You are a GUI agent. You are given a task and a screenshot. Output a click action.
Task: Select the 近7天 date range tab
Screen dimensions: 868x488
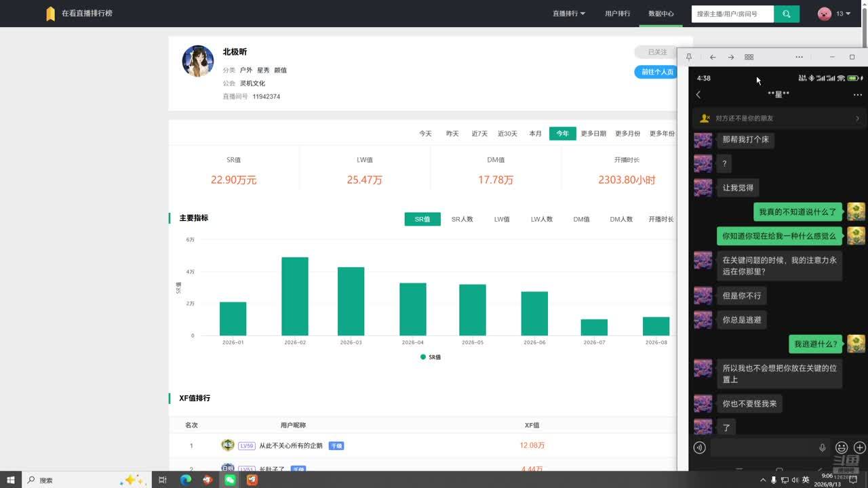click(x=479, y=134)
